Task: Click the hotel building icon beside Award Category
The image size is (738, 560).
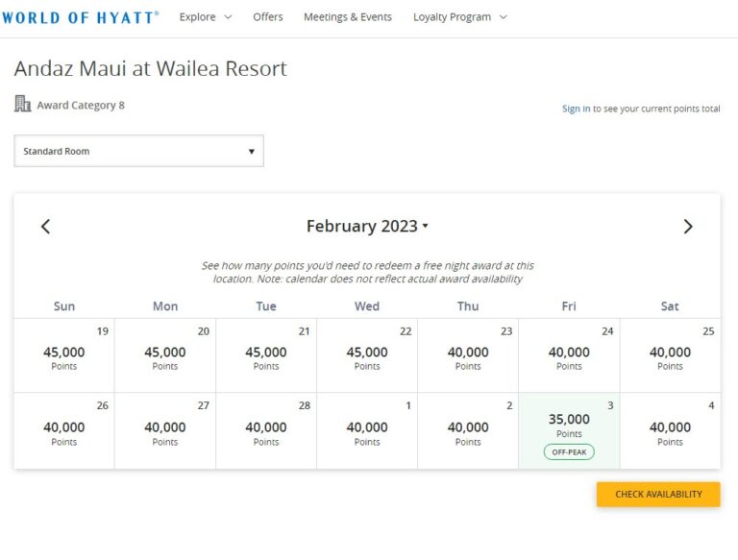Action: 22,104
